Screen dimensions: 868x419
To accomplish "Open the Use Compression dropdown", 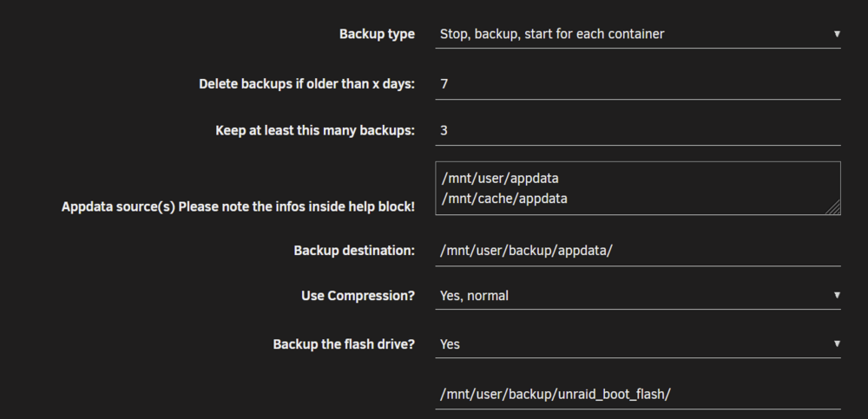I will point(638,296).
